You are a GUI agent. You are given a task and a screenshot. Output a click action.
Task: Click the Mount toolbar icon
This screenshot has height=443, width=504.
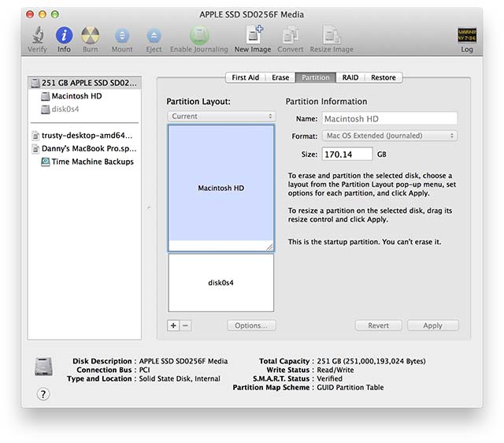122,36
